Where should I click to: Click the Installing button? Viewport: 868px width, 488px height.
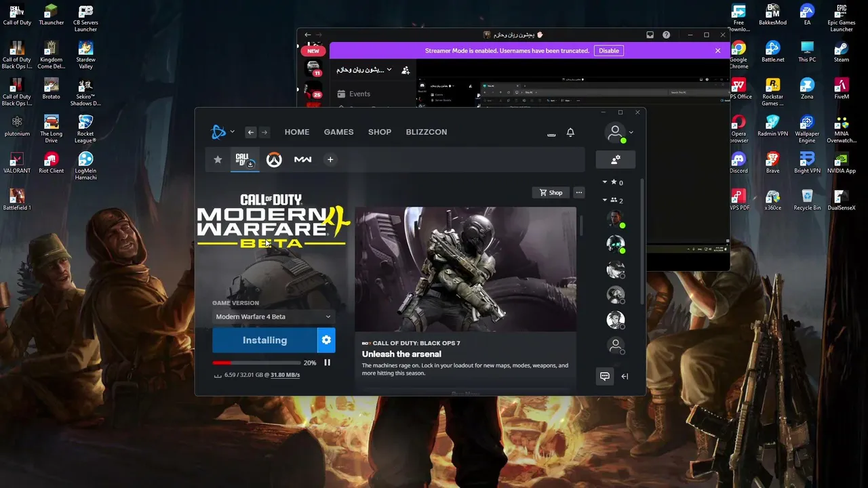264,340
